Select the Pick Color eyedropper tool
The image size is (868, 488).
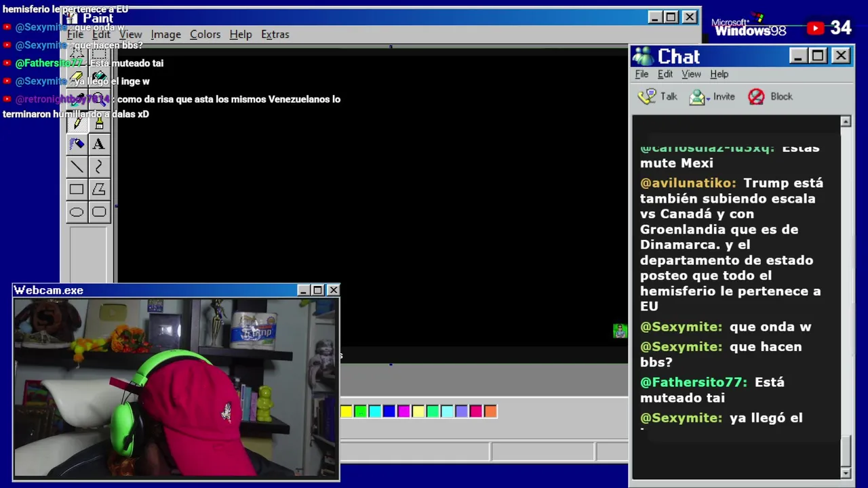[x=77, y=99]
